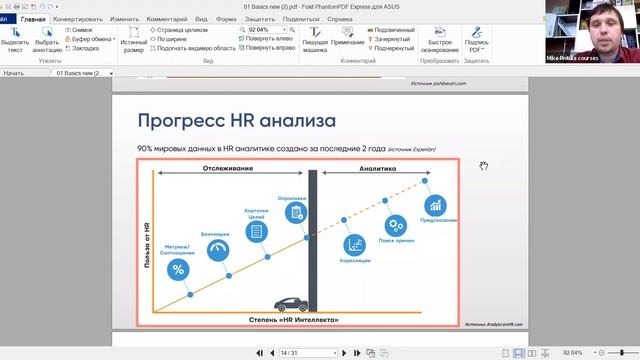Click the Redo icon in quick access toolbar
This screenshot has width=640, height=360.
click(50, 7)
